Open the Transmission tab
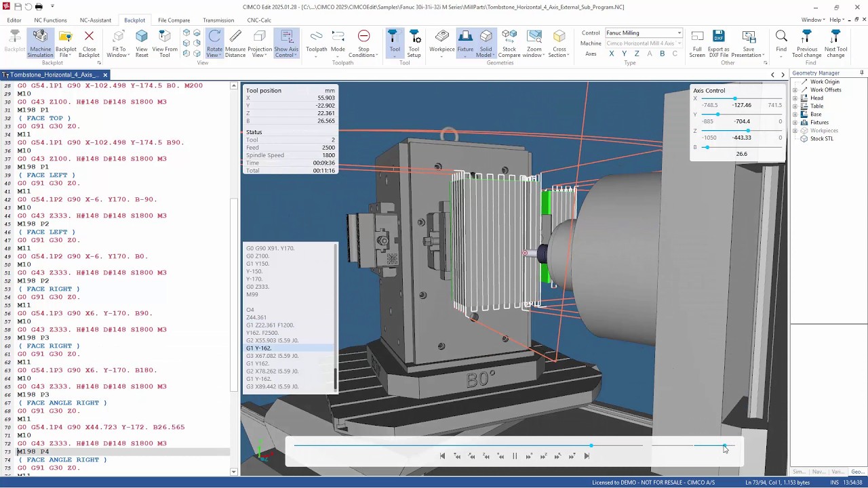 coord(218,20)
